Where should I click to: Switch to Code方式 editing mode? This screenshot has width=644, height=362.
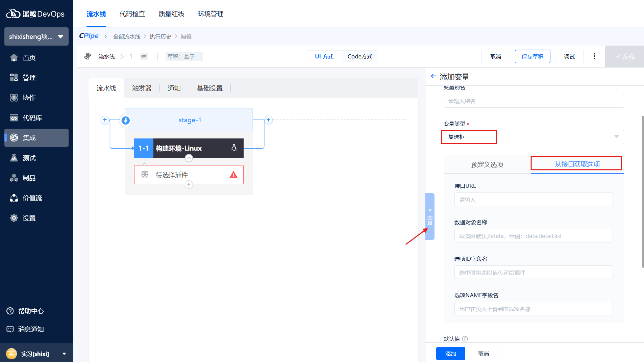tap(360, 56)
